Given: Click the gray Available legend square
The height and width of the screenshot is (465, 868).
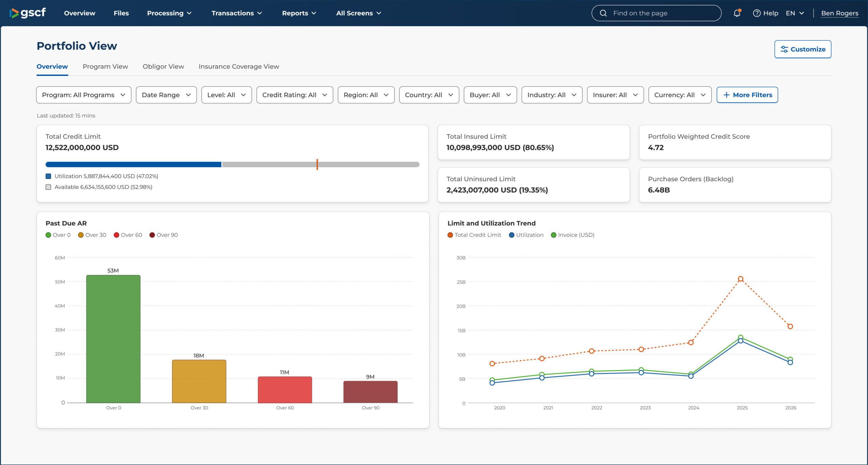Looking at the screenshot, I should coord(48,187).
